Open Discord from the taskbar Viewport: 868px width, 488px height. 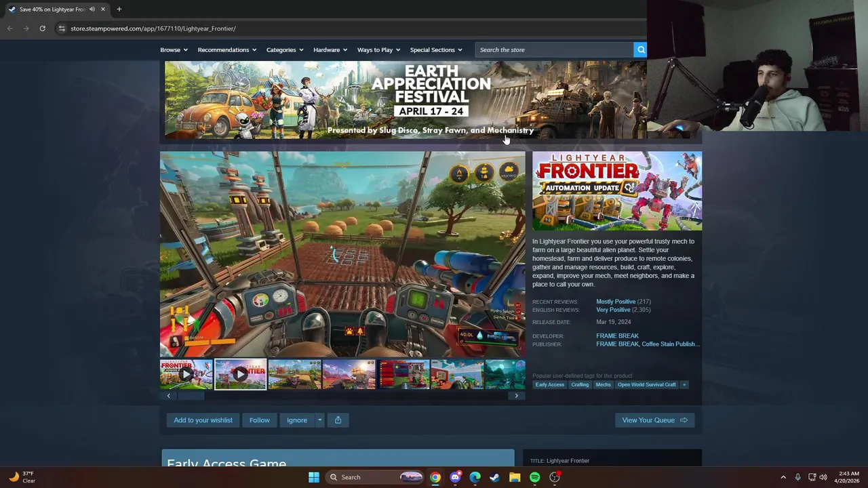[455, 477]
